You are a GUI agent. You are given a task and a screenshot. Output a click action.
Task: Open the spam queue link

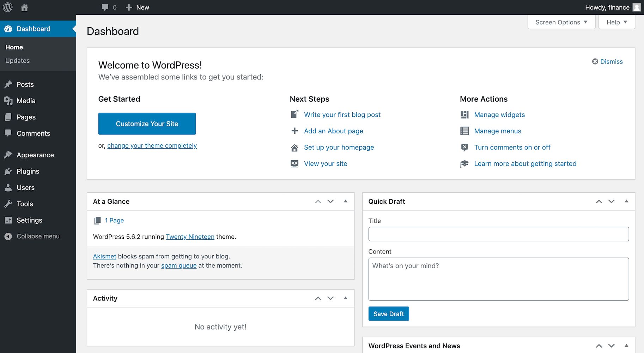click(x=179, y=265)
